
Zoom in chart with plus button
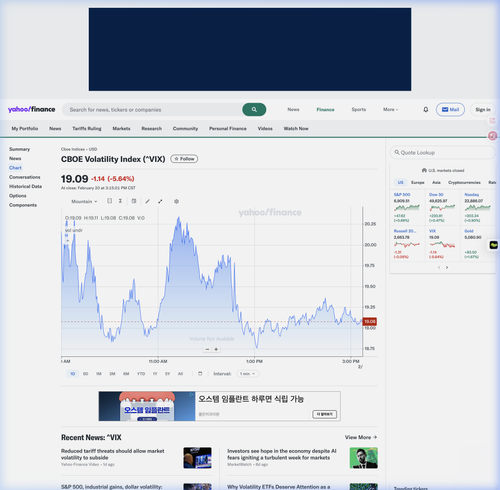coord(216,349)
